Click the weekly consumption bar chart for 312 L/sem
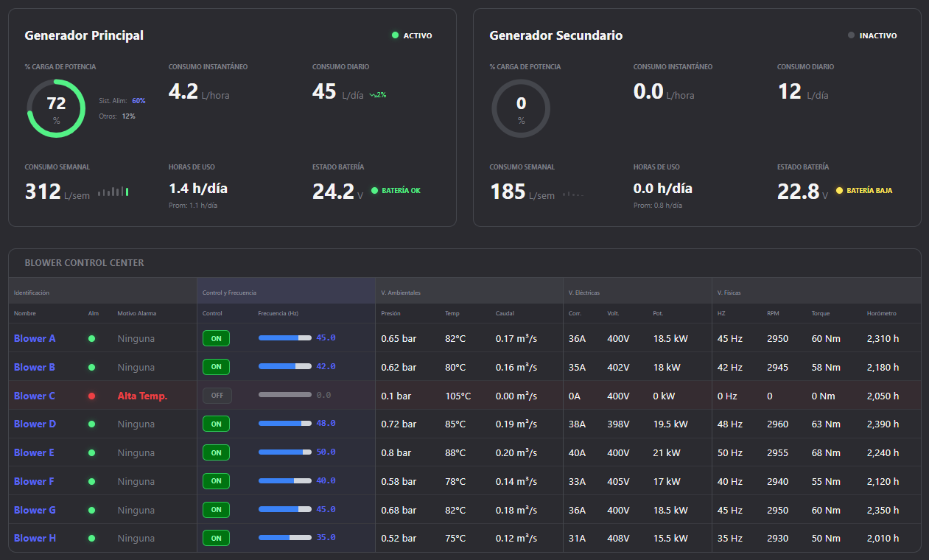Viewport: 929px width, 560px height. [113, 192]
